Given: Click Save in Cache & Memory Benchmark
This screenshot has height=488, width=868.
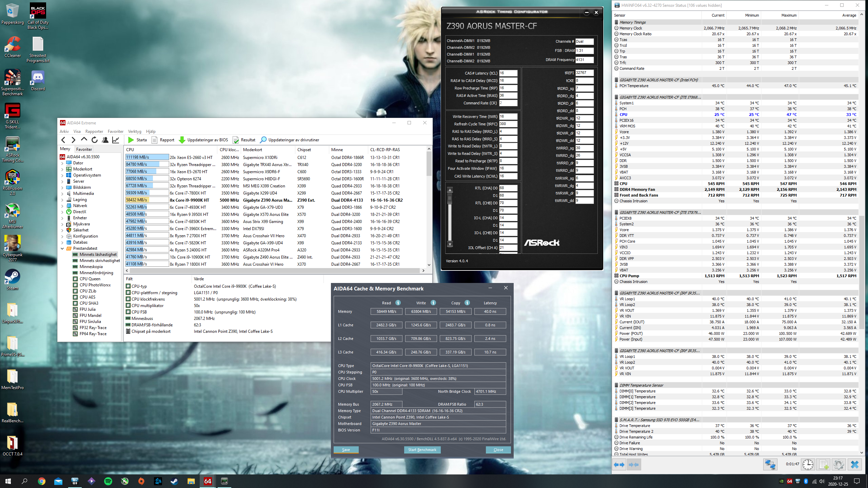Looking at the screenshot, I should (x=346, y=450).
